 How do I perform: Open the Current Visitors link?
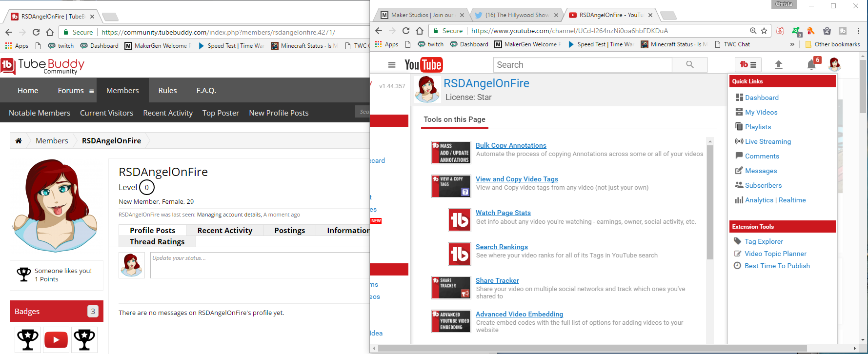(x=106, y=113)
